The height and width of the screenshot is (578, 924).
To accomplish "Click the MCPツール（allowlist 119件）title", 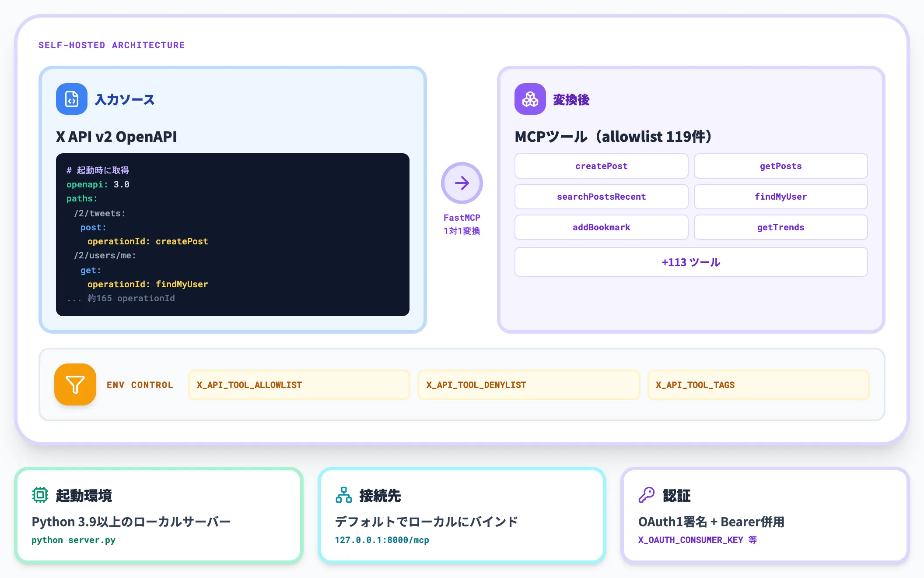I will [x=613, y=137].
